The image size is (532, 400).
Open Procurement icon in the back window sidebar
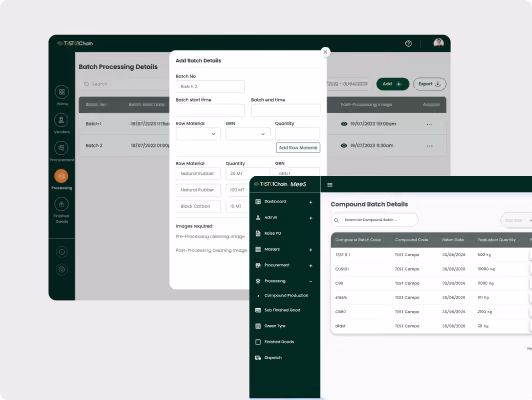tap(61, 148)
